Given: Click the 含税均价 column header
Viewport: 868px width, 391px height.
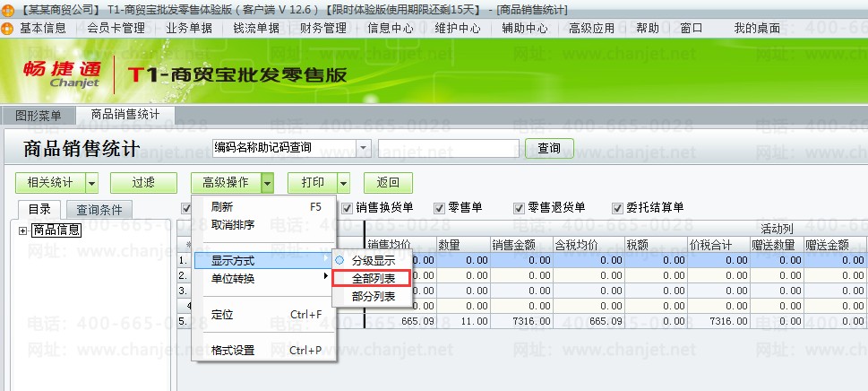Looking at the screenshot, I should [589, 245].
